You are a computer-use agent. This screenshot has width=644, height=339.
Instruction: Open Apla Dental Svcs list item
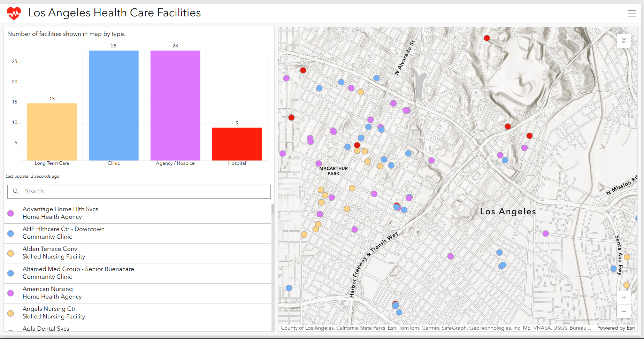coord(138,328)
